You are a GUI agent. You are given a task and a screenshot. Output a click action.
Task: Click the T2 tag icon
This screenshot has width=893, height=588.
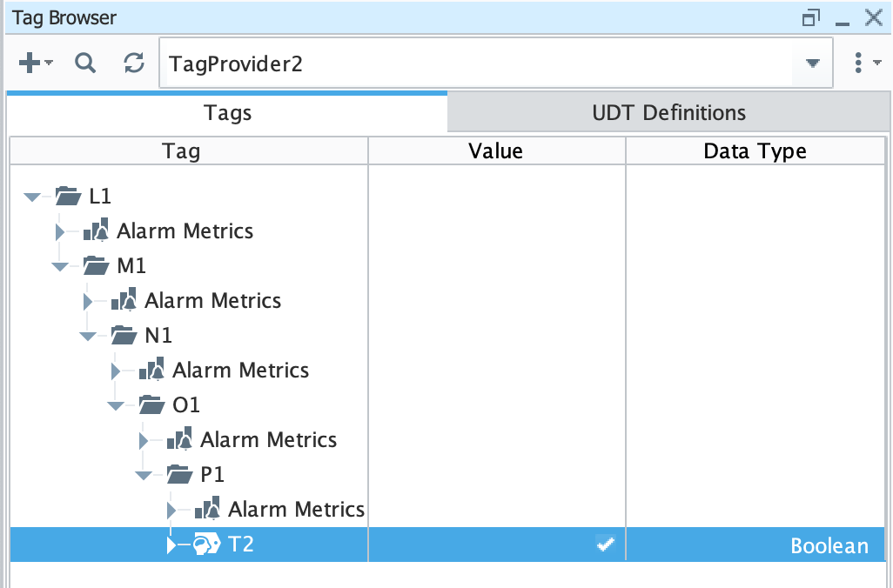[206, 545]
